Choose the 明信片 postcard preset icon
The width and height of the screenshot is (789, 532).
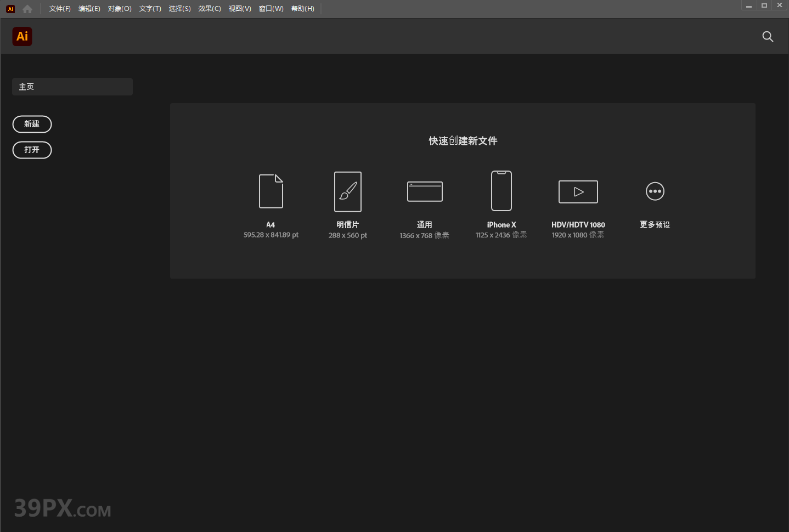click(x=348, y=191)
